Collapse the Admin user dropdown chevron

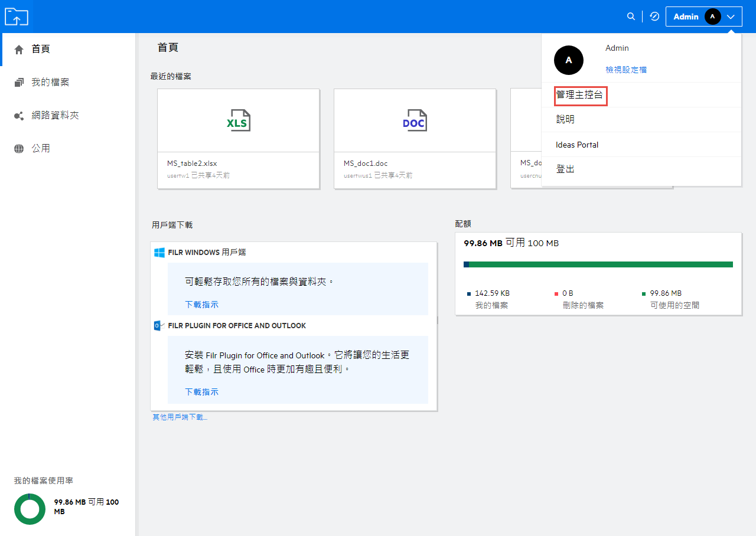(731, 17)
